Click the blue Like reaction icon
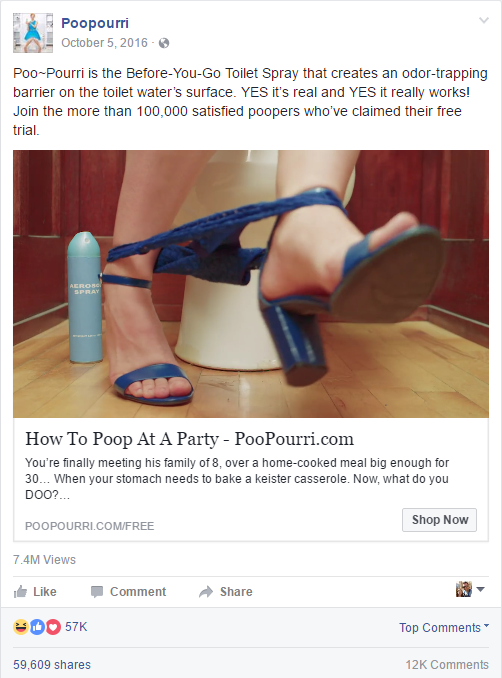This screenshot has height=678, width=502. pos(37,627)
